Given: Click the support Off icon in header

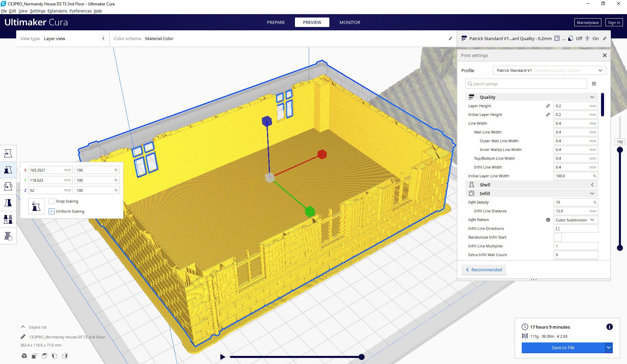Looking at the screenshot, I should click(571, 38).
